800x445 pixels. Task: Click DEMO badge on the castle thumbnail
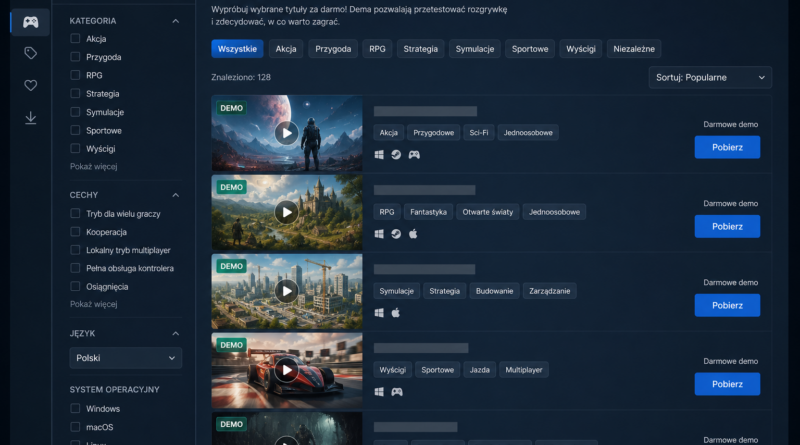[x=232, y=187]
